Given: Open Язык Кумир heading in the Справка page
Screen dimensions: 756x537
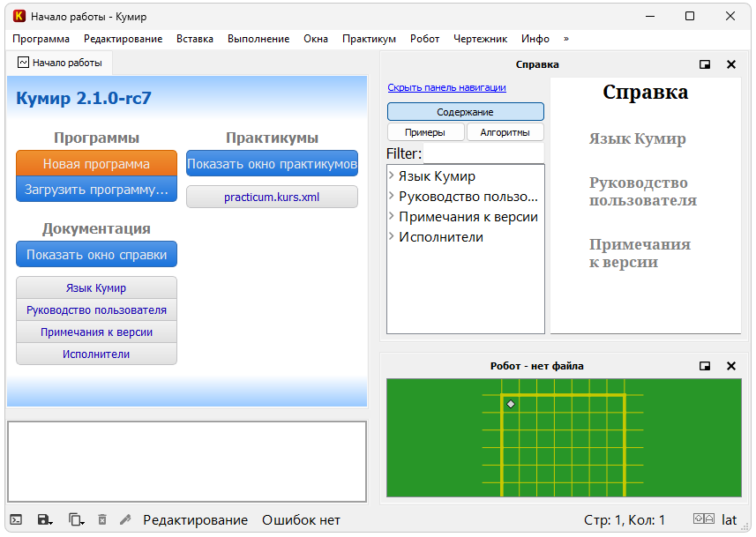Looking at the screenshot, I should pyautogui.click(x=637, y=138).
